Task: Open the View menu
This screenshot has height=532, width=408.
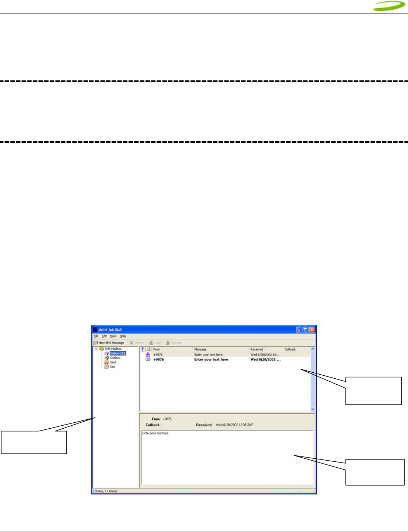Action: [x=113, y=336]
